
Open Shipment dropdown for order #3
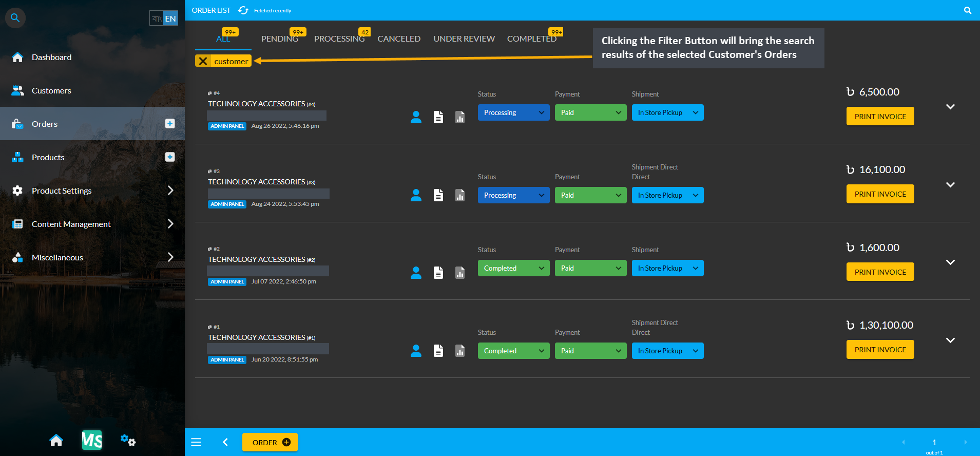tap(668, 195)
